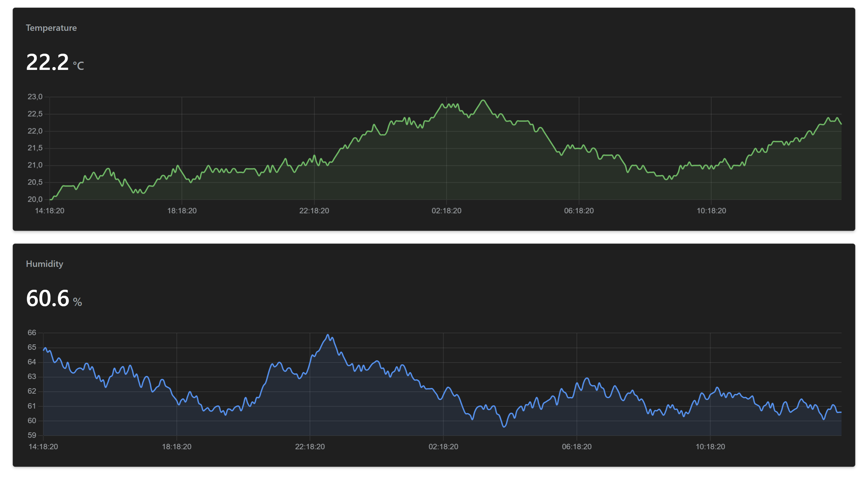Click 10:18:20 label on temperature axis
This screenshot has width=868, height=488.
click(x=711, y=211)
